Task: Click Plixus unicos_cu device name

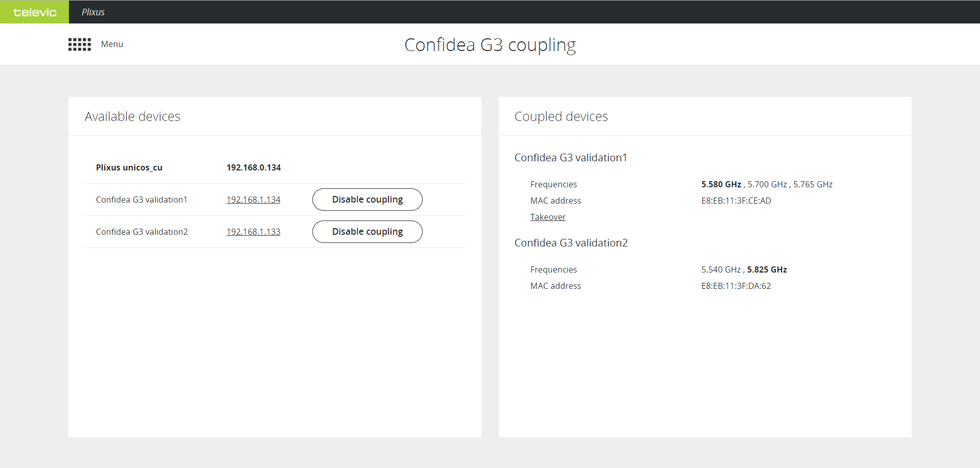Action: [x=129, y=167]
